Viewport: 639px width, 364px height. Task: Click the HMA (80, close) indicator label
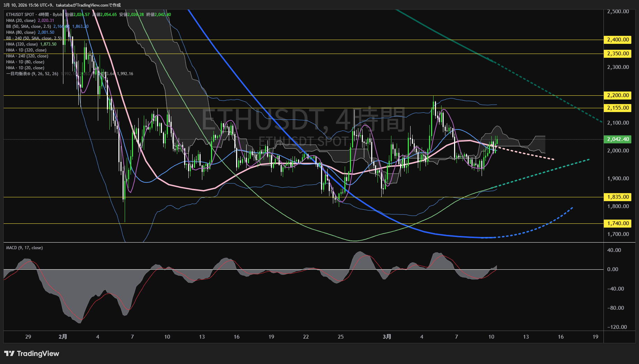21,32
